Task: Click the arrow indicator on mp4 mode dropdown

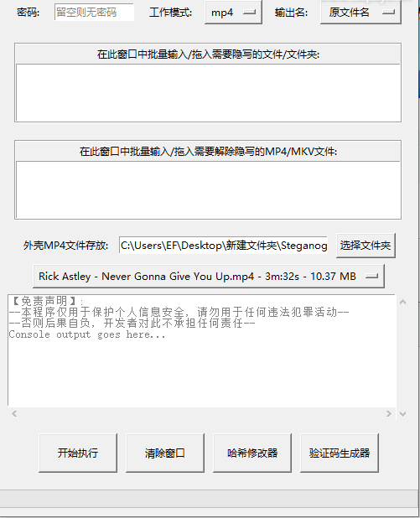Action: 250,13
